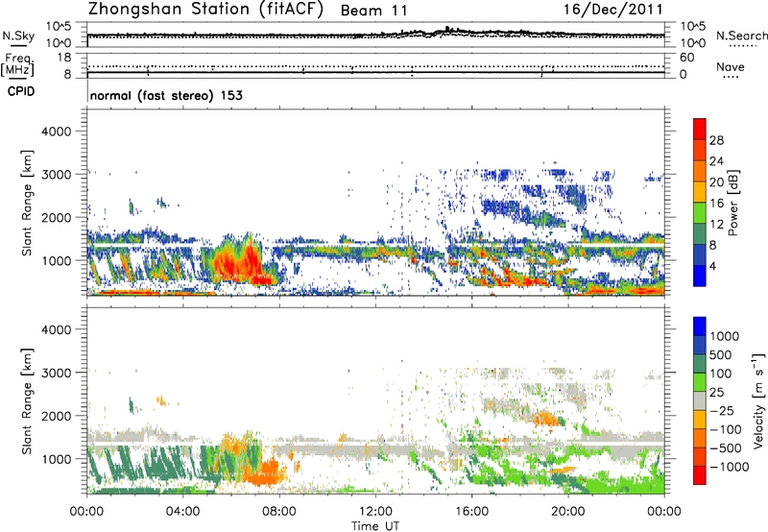The image size is (768, 532).
Task: Click frequency tick label '18'
Action: pyautogui.click(x=64, y=58)
